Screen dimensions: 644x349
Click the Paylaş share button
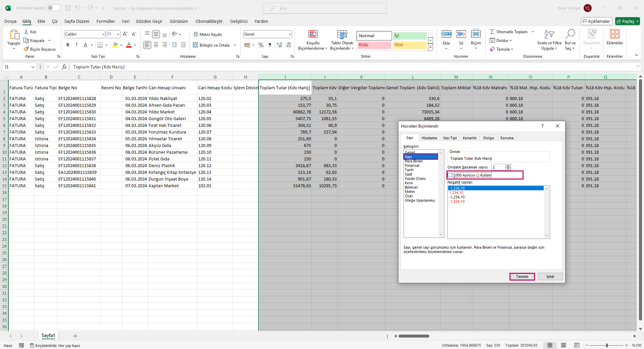[x=628, y=21]
